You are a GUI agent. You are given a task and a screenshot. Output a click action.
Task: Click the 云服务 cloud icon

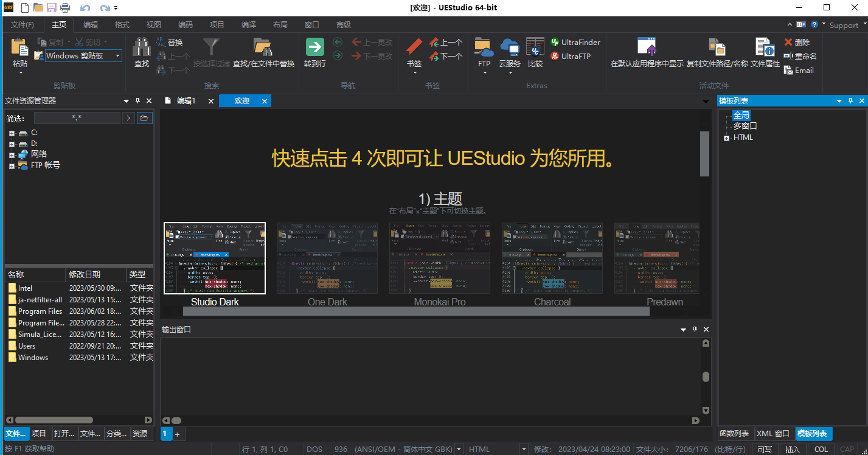(x=509, y=47)
